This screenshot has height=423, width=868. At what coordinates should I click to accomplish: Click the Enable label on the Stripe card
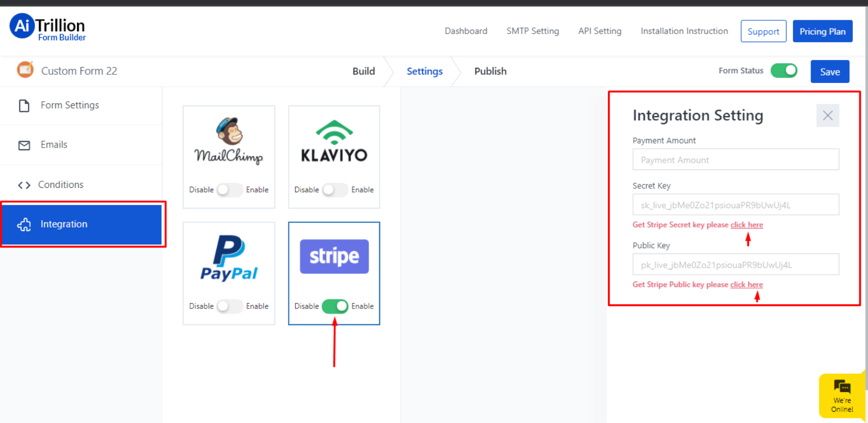[362, 306]
